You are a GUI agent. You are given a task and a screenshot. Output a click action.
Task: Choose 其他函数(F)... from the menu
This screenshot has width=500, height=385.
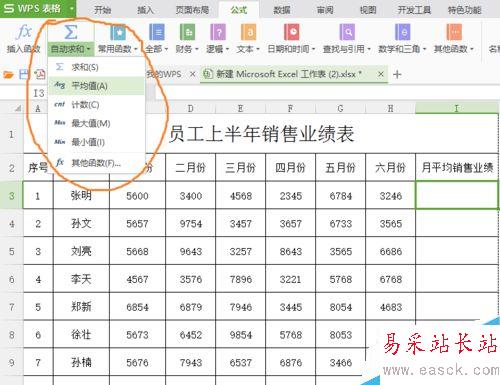pyautogui.click(x=97, y=163)
